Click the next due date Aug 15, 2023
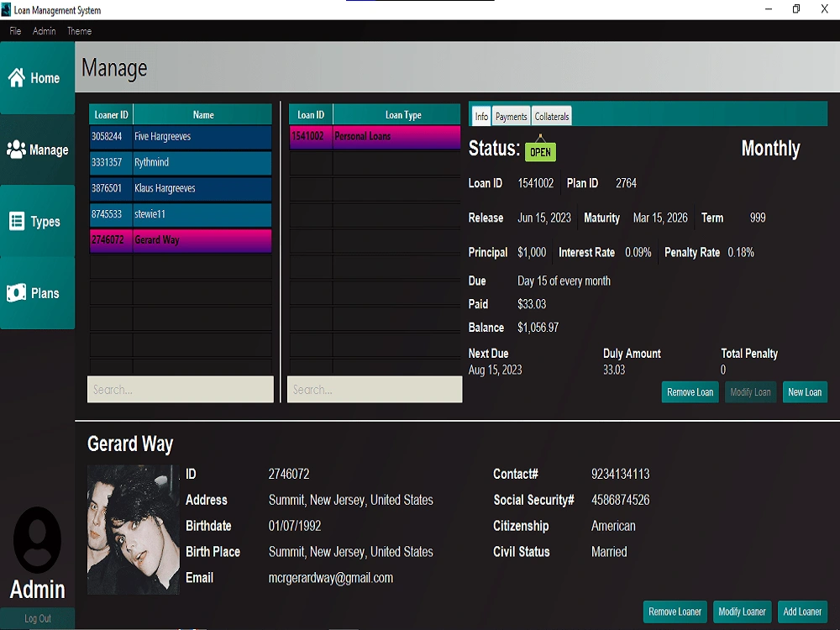 click(x=495, y=370)
